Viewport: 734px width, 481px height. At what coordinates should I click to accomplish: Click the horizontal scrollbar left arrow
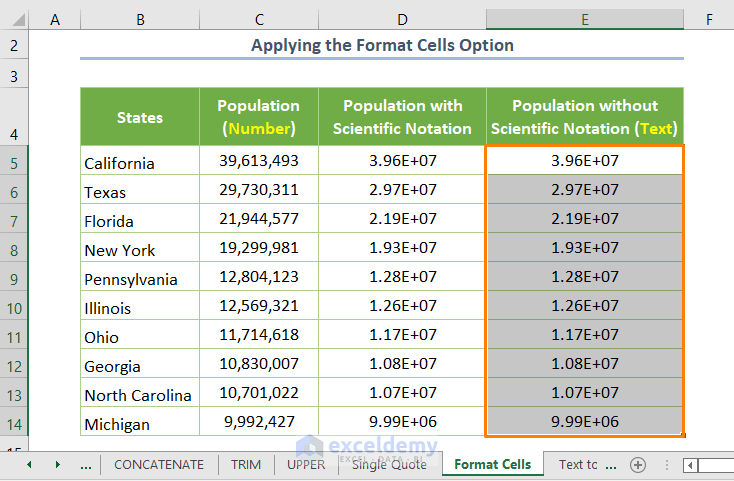pos(691,464)
